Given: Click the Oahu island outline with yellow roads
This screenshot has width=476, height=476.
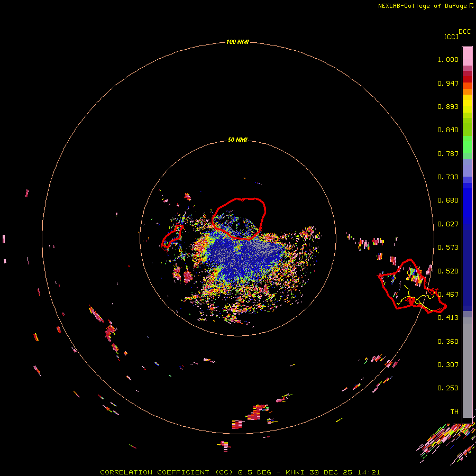Looking at the screenshot, I should 411,287.
